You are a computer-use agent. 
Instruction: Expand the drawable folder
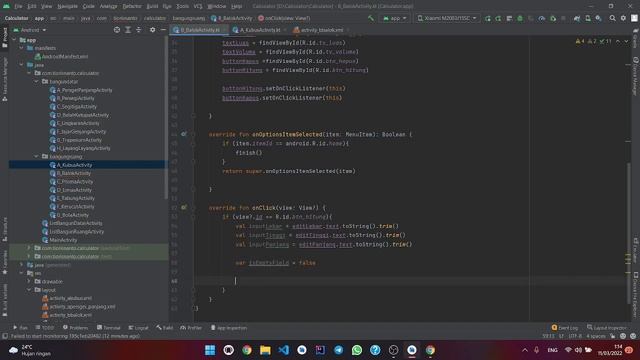pos(29,281)
